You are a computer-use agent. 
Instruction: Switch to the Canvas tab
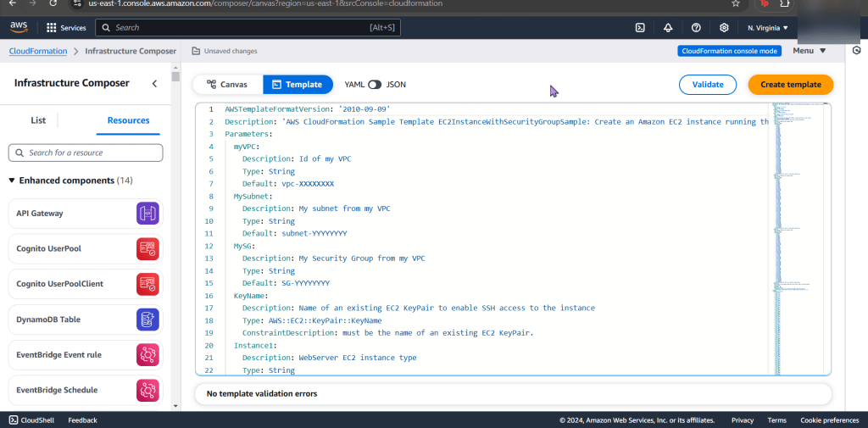[227, 85]
